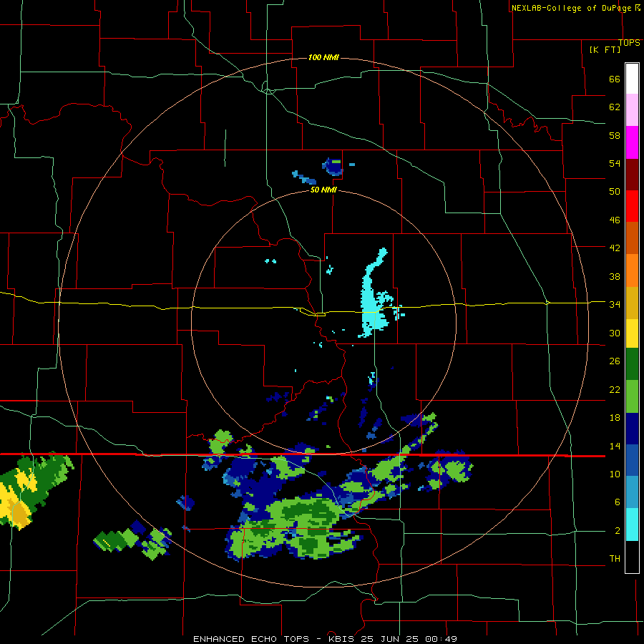Click the 58 legend value

tap(615, 135)
